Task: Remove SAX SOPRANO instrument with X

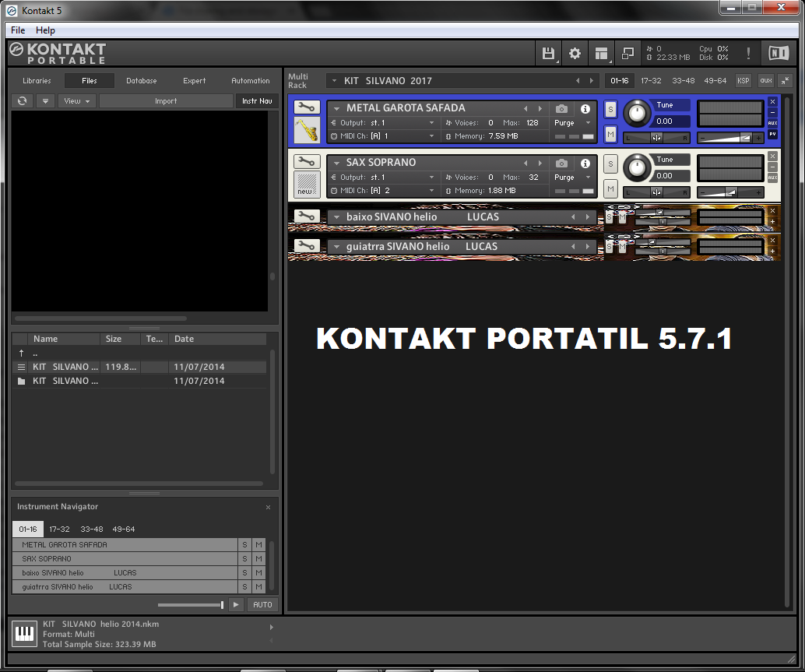Action: [772, 156]
